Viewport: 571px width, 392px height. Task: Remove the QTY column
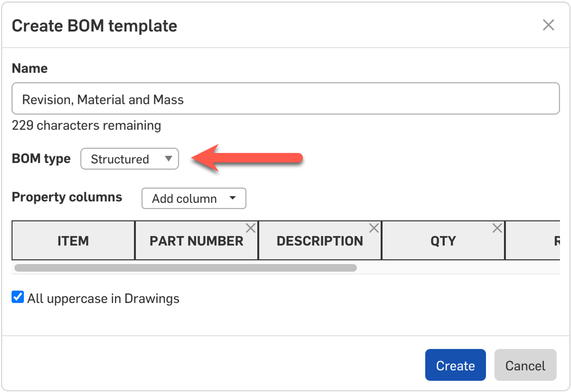pos(497,228)
